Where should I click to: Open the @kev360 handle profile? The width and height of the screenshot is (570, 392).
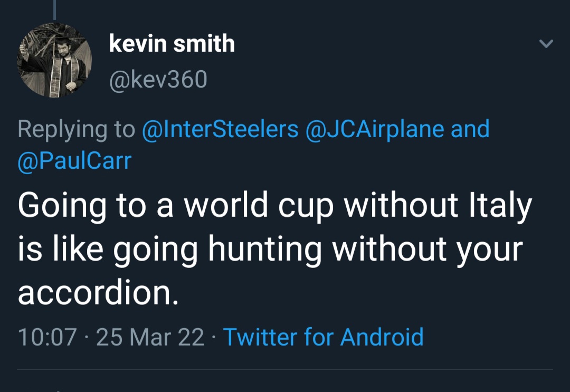(x=158, y=80)
